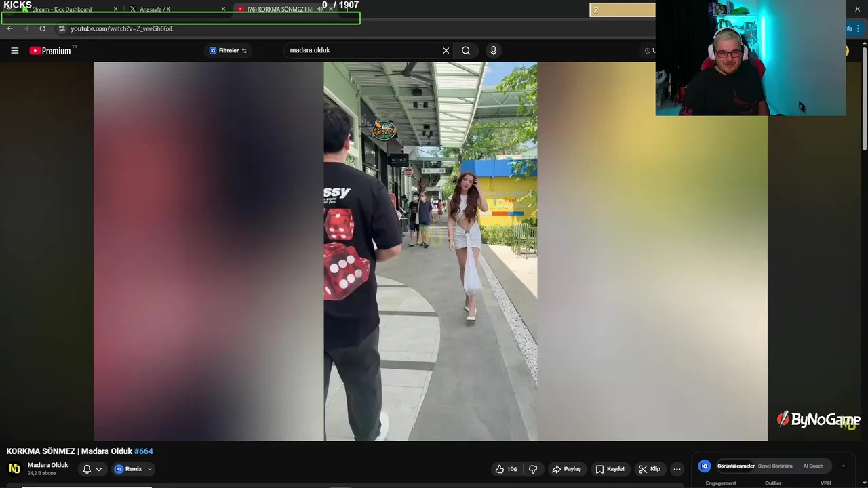868x488 pixels.
Task: Close the KORKMA SÖNMEZ YouTube tab
Action: 331,9
